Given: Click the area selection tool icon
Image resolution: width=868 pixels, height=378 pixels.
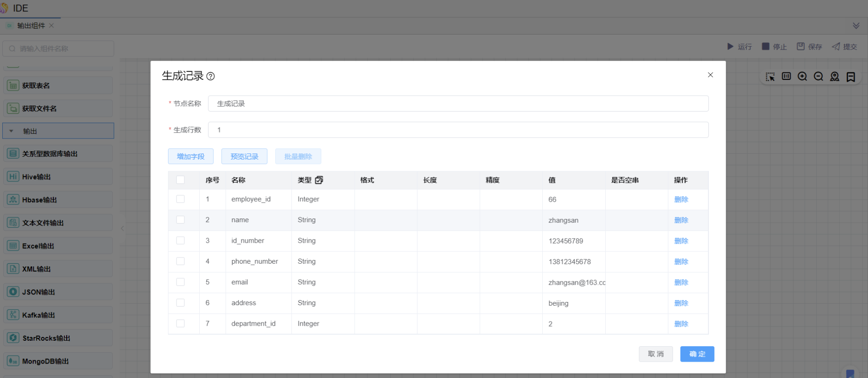Looking at the screenshot, I should click(x=770, y=77).
